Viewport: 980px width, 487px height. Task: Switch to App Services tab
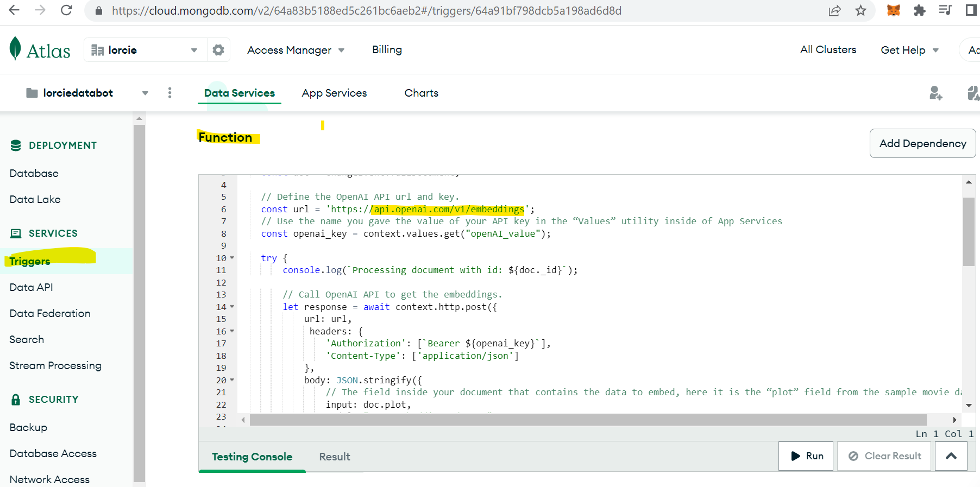pyautogui.click(x=334, y=93)
